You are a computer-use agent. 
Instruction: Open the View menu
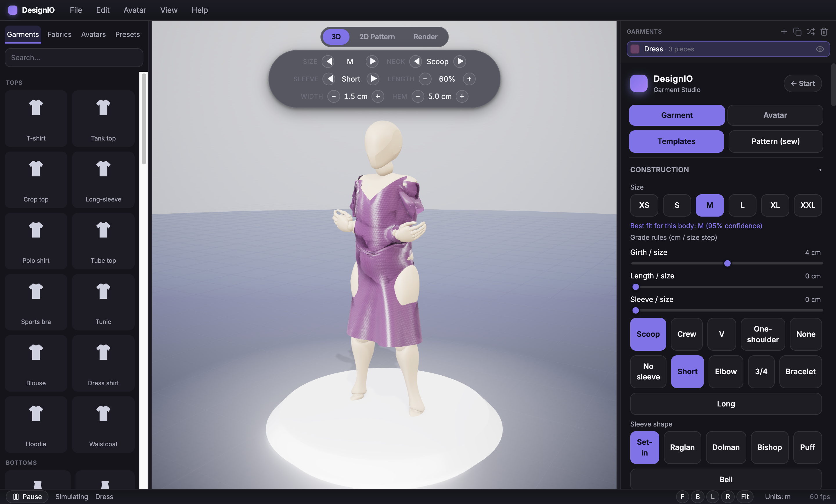tap(169, 10)
